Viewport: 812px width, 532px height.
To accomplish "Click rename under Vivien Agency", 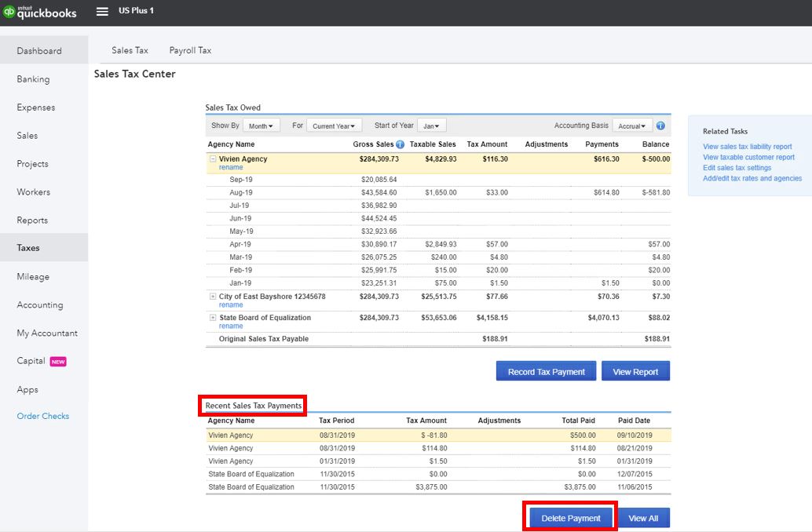I will click(x=230, y=167).
